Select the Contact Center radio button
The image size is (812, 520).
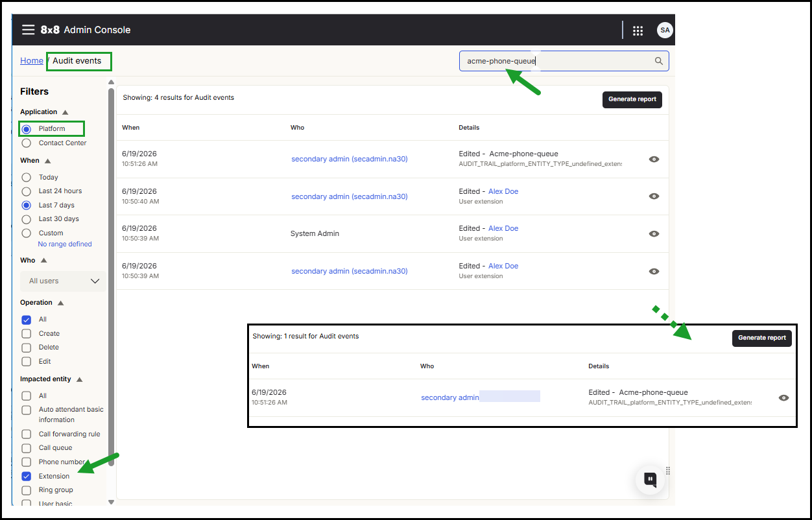click(x=27, y=143)
